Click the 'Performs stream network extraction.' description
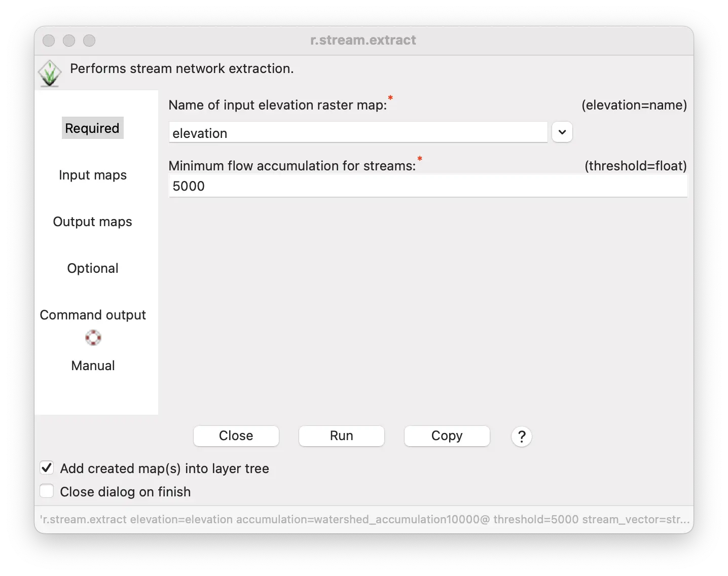 click(182, 68)
